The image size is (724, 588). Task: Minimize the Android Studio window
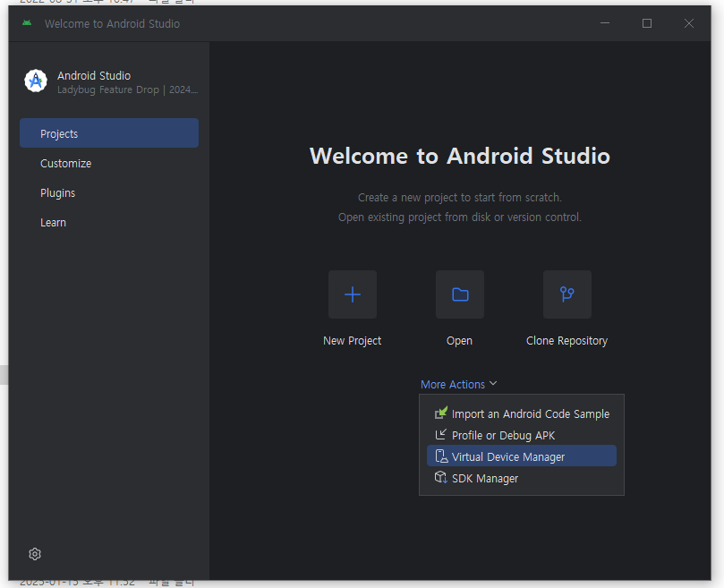605,23
